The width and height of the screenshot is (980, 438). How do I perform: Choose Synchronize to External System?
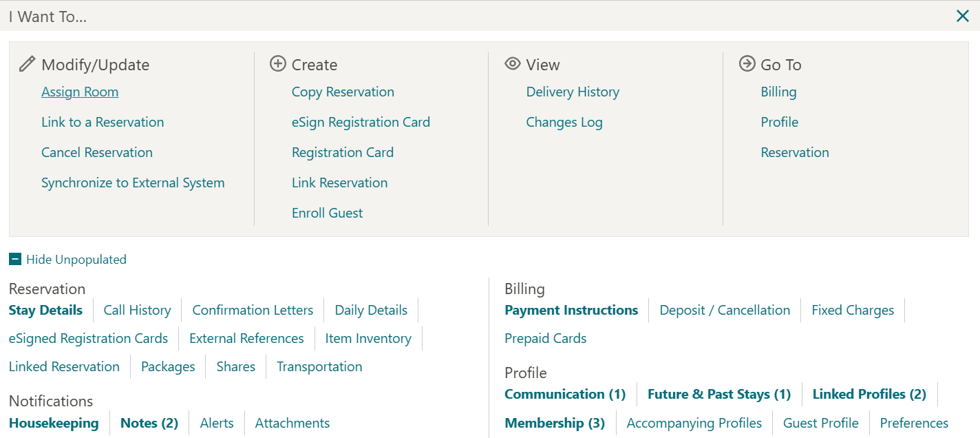tap(133, 182)
